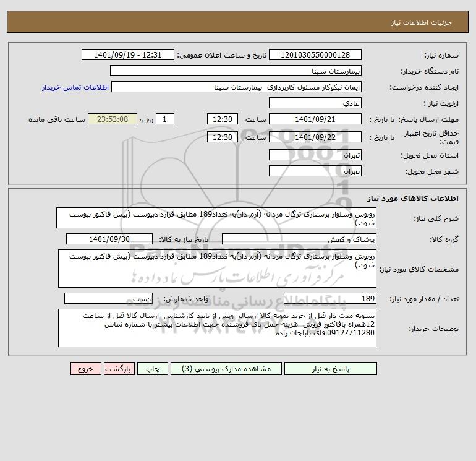Click the delivery city field تهران
This screenshot has height=461, width=476.
coord(315,171)
